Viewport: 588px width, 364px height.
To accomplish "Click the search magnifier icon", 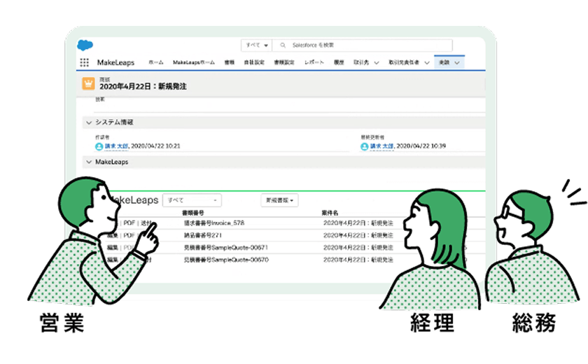I will (283, 45).
